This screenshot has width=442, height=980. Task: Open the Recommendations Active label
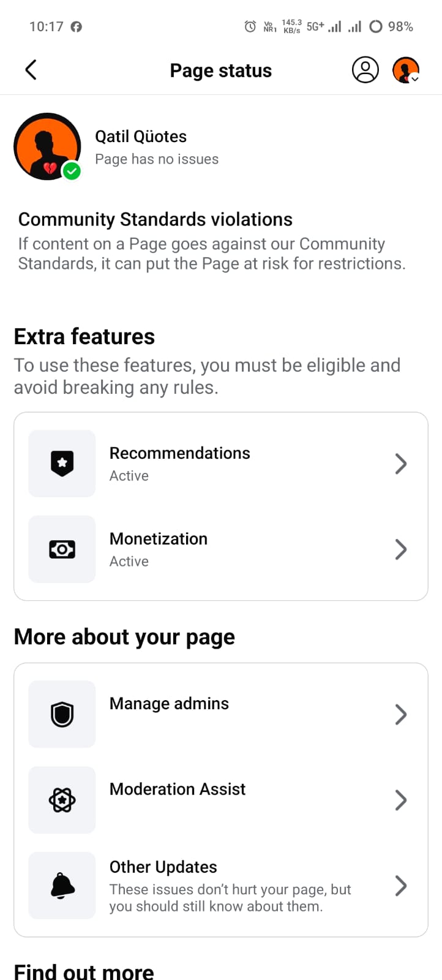(x=129, y=476)
